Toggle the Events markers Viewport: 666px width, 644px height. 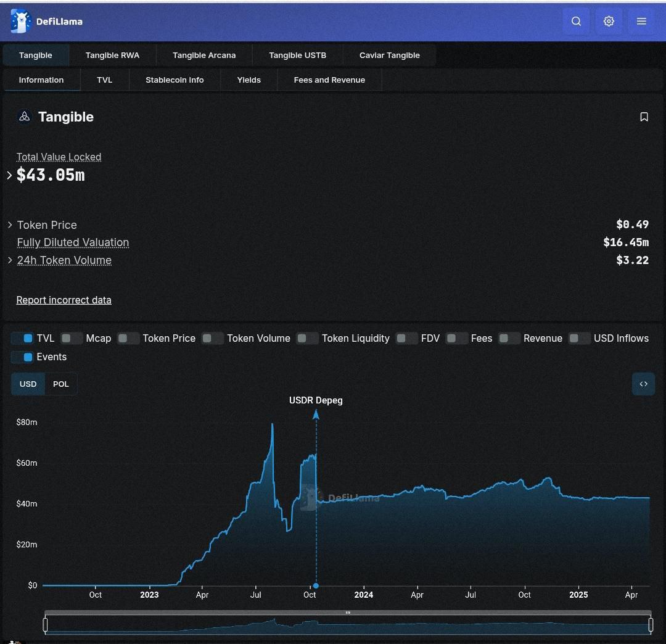click(23, 357)
